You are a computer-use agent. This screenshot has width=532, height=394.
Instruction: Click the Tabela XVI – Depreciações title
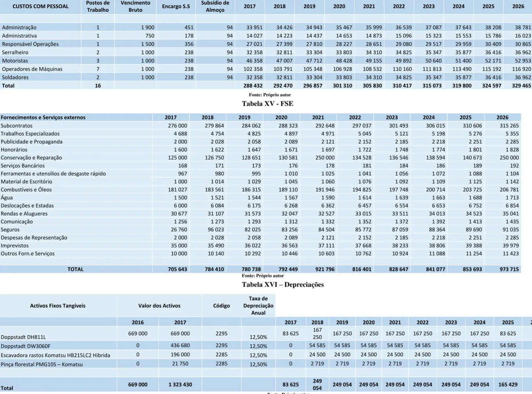[283, 285]
